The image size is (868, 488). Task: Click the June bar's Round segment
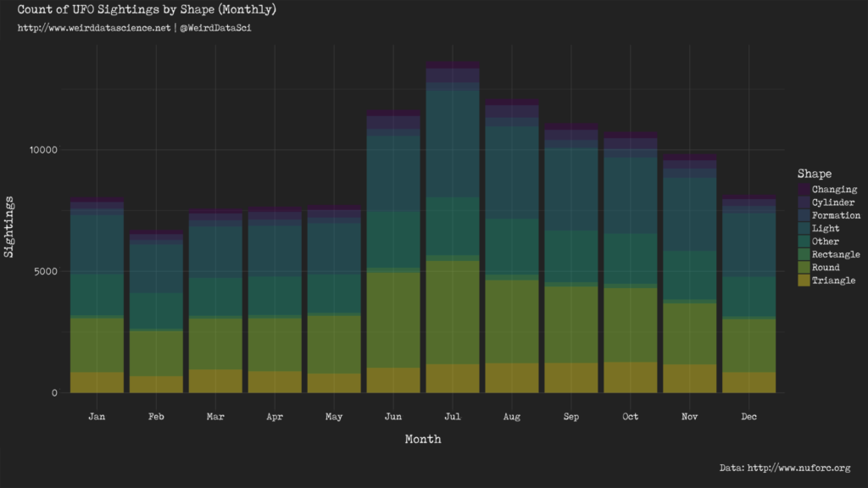pyautogui.click(x=393, y=320)
